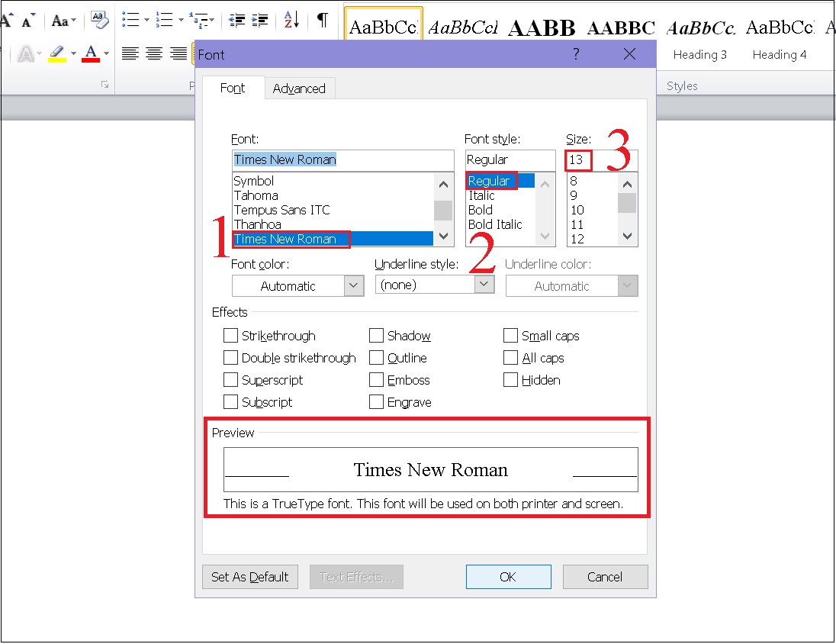Switch to the Advanced tab

tap(299, 89)
